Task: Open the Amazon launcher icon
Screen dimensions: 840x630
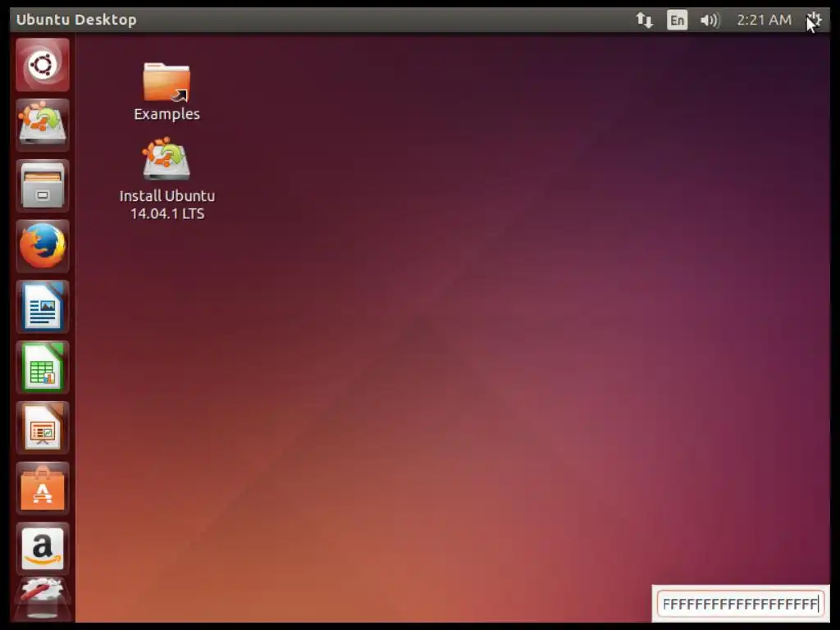Action: tap(43, 549)
